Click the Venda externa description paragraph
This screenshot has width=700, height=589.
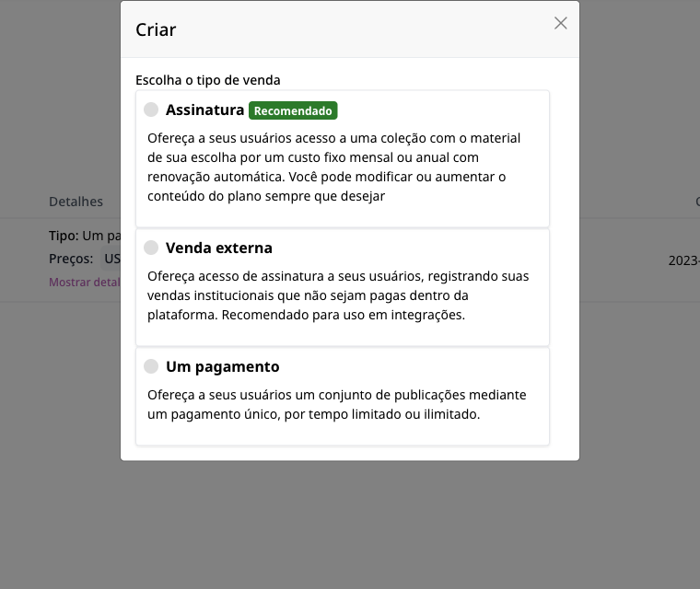(338, 295)
